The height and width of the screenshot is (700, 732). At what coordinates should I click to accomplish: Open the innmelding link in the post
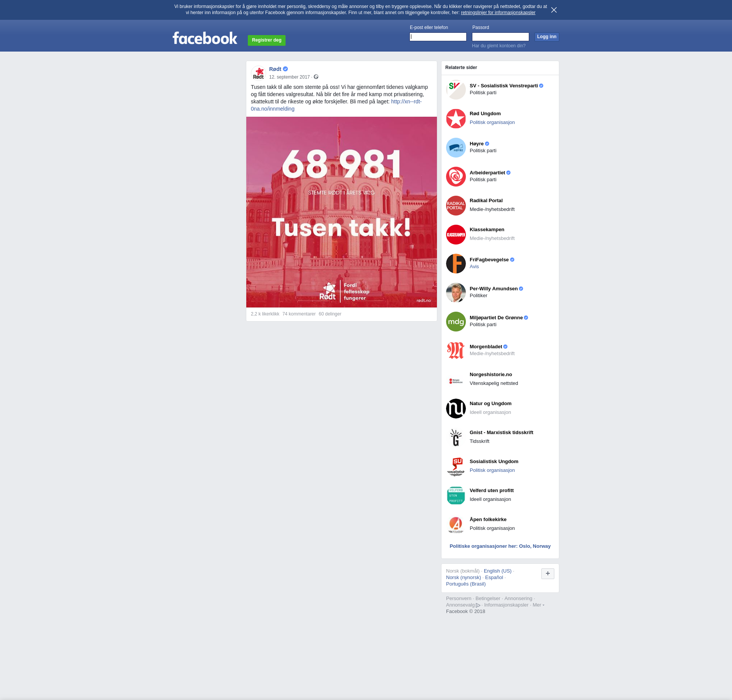click(336, 105)
